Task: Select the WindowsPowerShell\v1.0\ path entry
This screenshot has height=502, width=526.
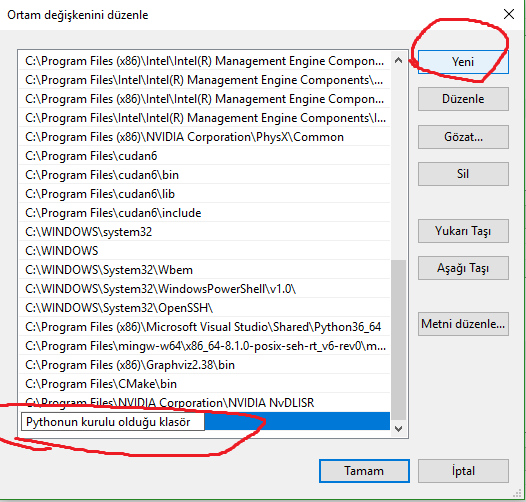Action: click(205, 289)
